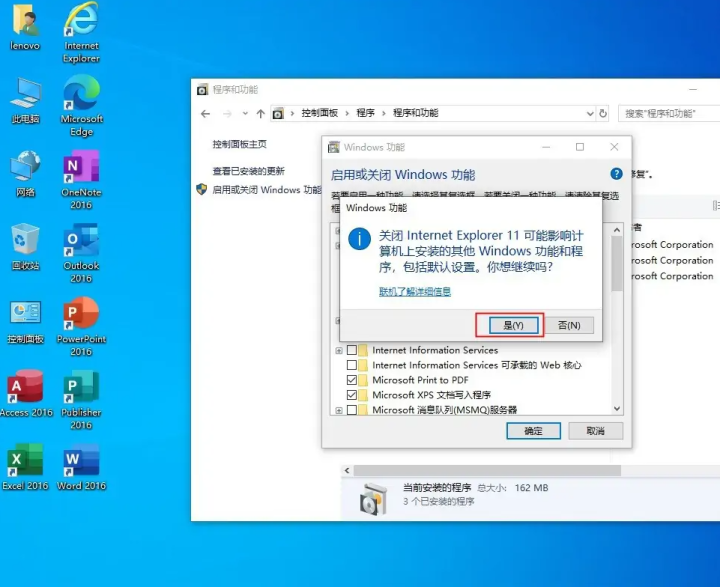The height and width of the screenshot is (587, 720).
Task: Expand the Internet Information Services tree node
Action: click(339, 350)
